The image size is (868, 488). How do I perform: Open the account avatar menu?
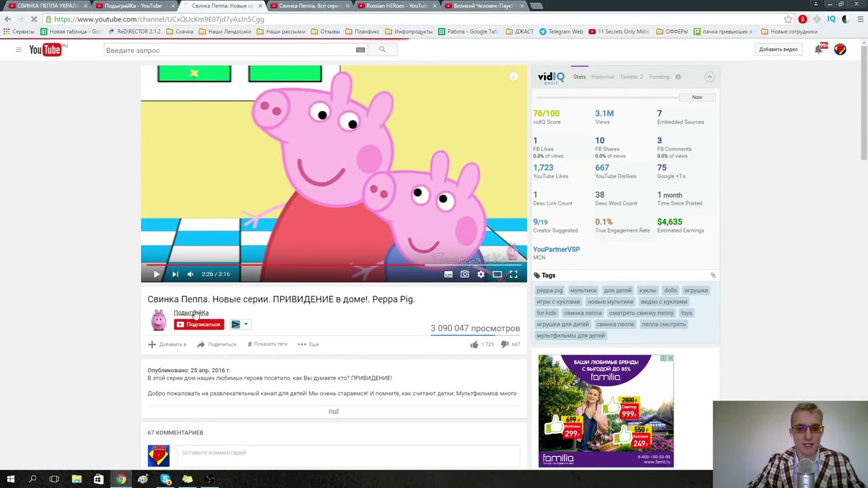[x=840, y=49]
